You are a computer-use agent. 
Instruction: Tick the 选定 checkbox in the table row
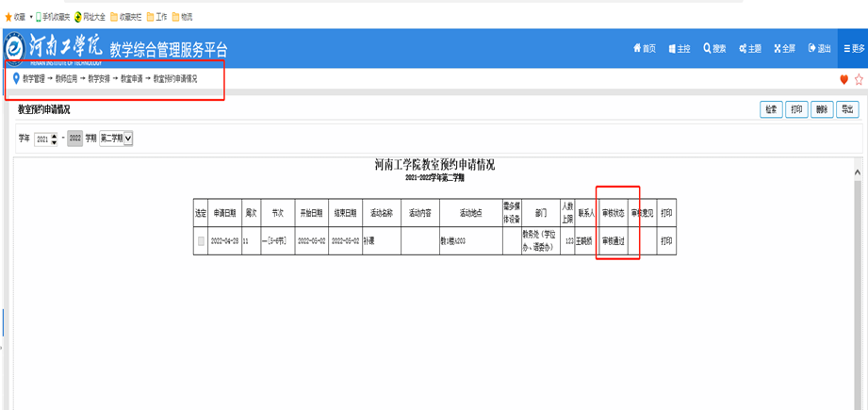(x=200, y=241)
